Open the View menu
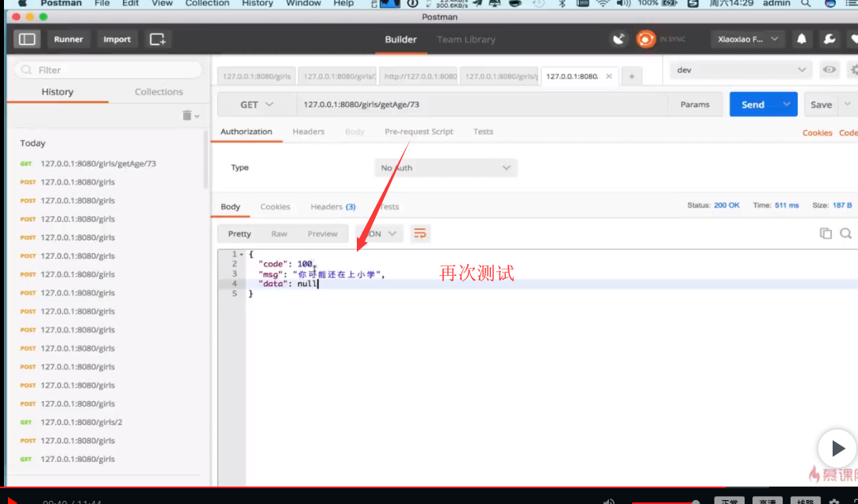 coord(162,3)
